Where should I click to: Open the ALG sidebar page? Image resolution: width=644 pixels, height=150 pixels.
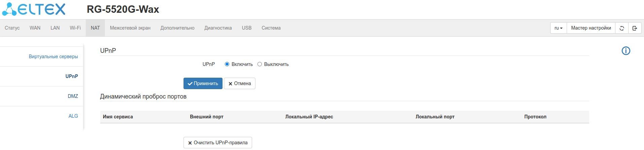[x=73, y=116]
